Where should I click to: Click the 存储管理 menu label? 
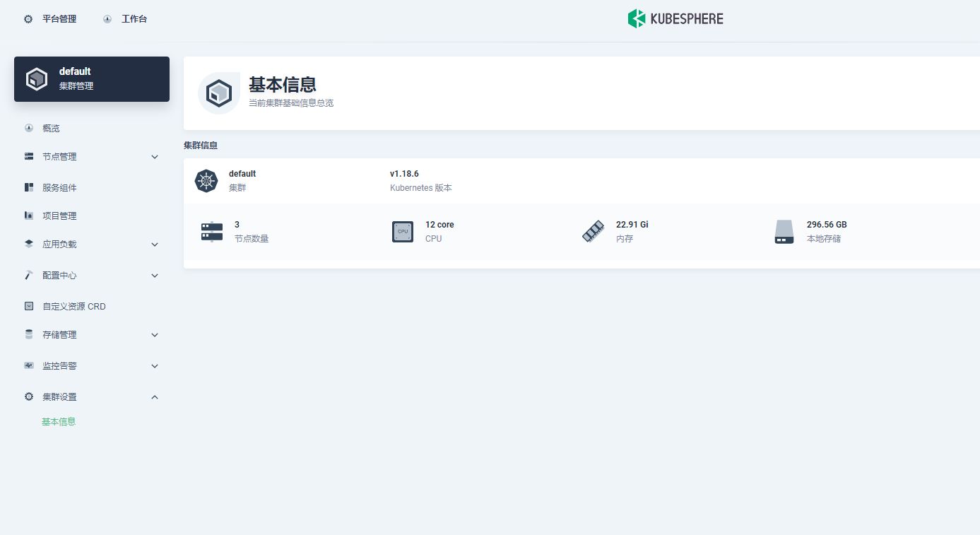tap(59, 335)
